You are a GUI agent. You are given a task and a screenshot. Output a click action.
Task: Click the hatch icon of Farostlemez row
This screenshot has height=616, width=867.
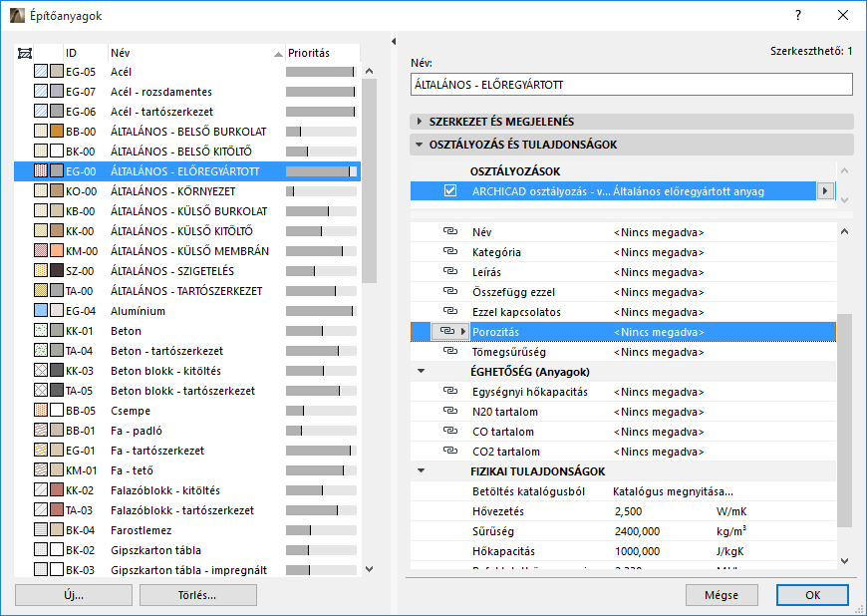(x=41, y=529)
